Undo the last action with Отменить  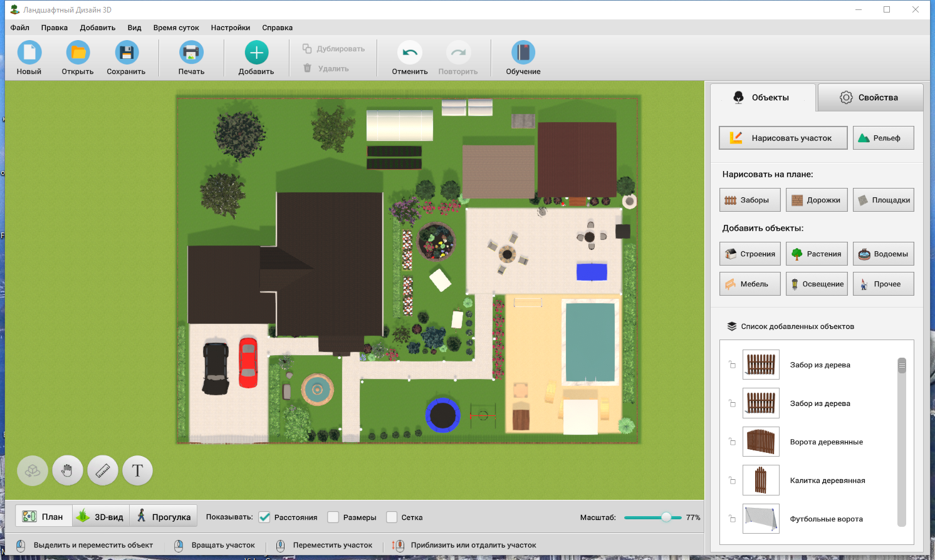(x=410, y=53)
